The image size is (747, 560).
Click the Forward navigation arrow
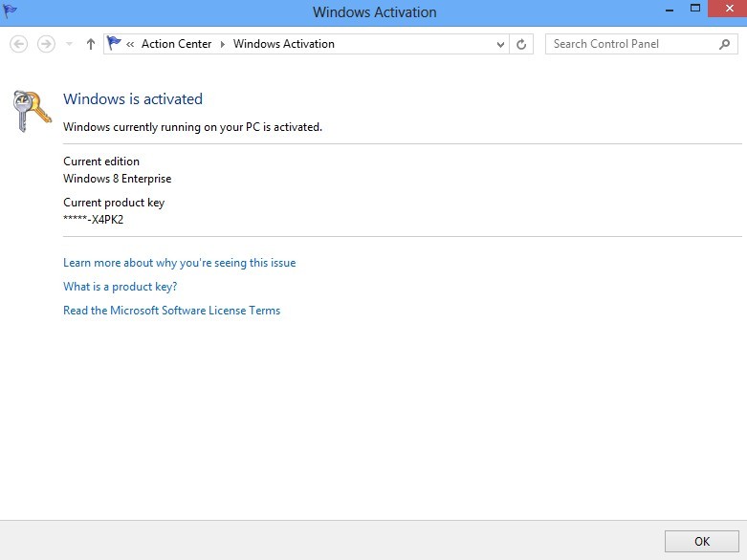click(45, 44)
